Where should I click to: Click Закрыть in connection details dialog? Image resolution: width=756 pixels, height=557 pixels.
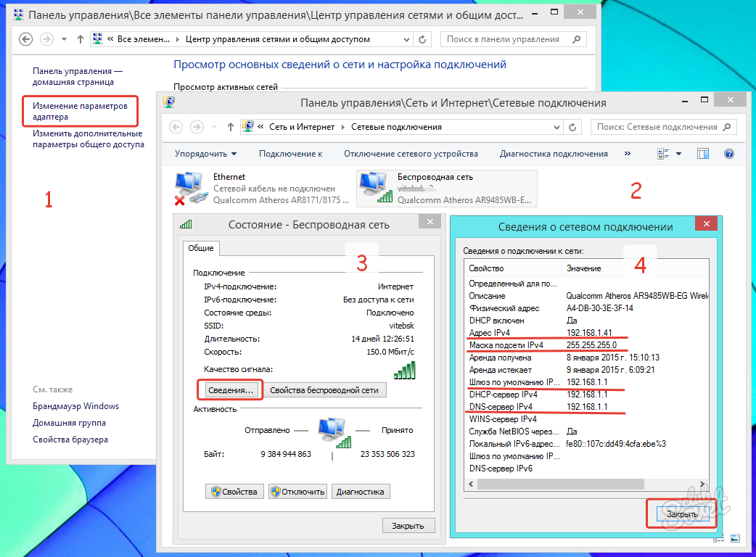(x=682, y=514)
